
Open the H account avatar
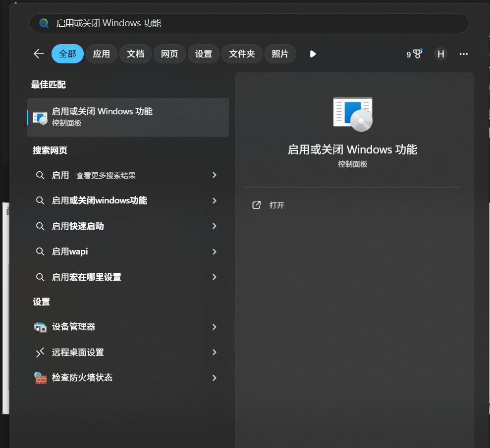(440, 54)
